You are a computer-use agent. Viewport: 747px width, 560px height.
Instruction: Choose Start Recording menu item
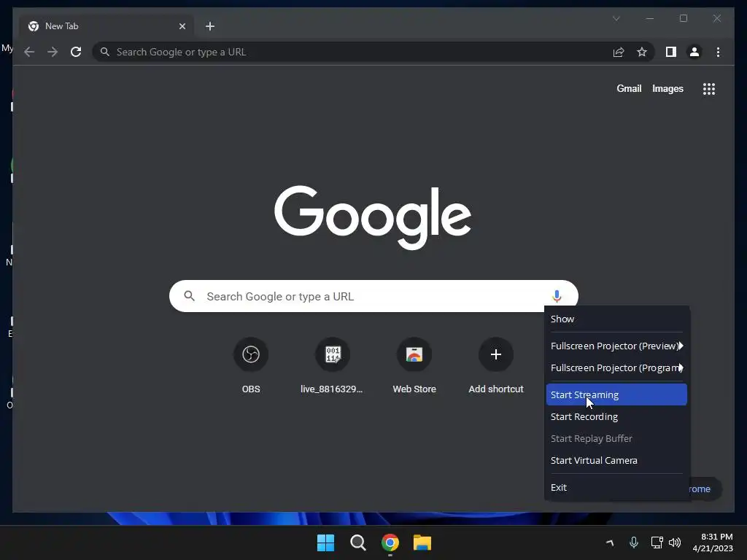coord(616,416)
